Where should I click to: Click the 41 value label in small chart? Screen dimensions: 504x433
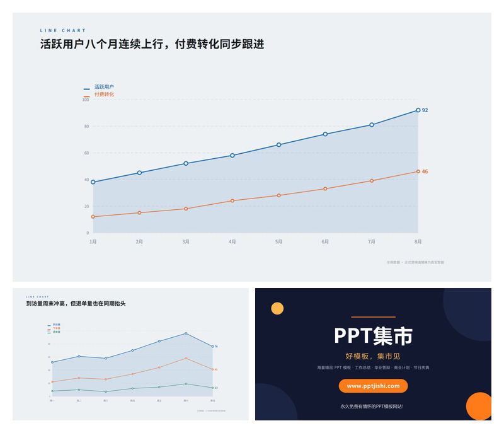(216, 370)
